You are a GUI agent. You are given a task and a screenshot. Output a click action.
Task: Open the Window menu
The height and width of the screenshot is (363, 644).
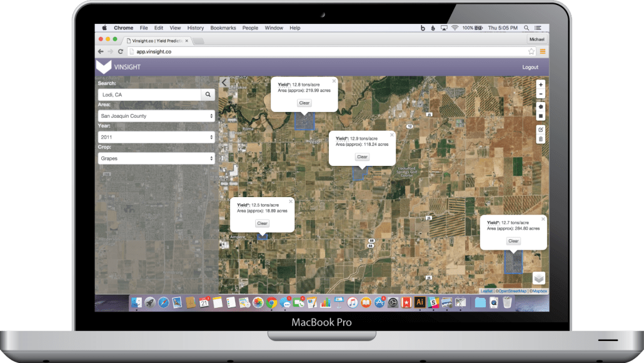click(274, 28)
